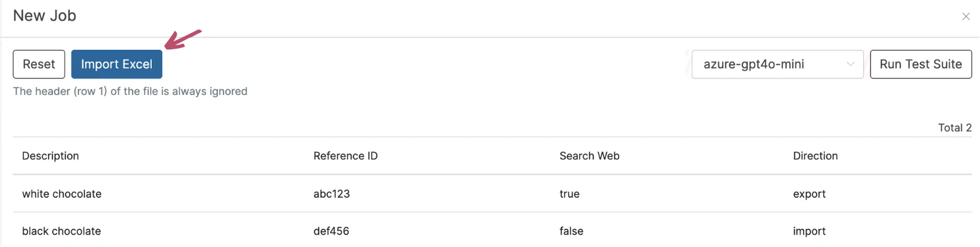The image size is (980, 247).
Task: Close the New Job dialog
Action: (965, 16)
